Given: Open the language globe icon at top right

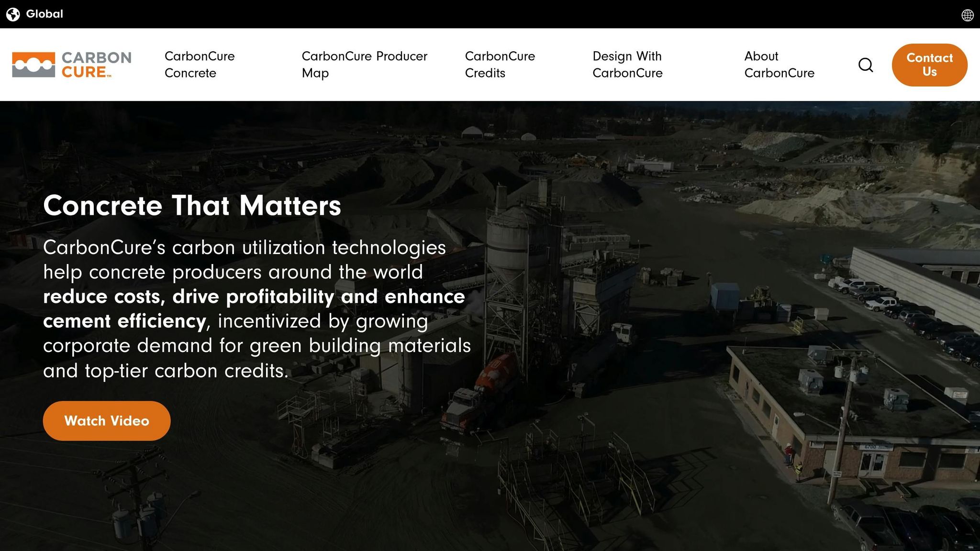Looking at the screenshot, I should [x=967, y=15].
